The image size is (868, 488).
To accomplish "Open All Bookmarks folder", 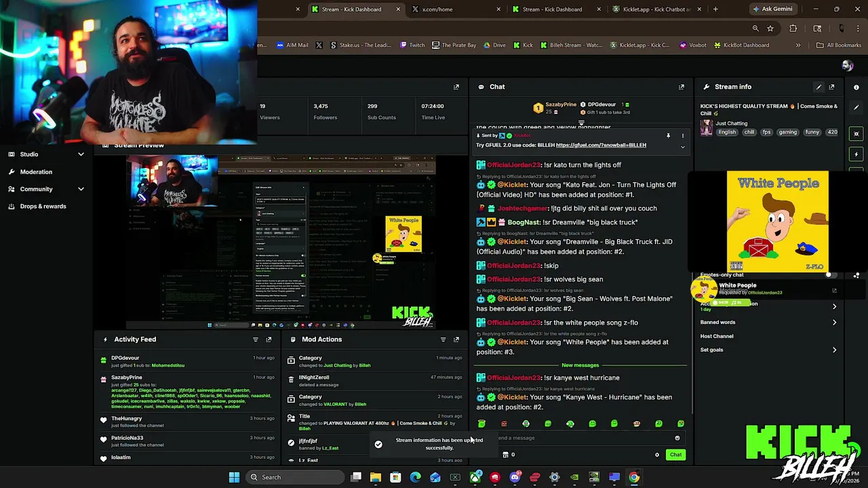I will point(839,45).
